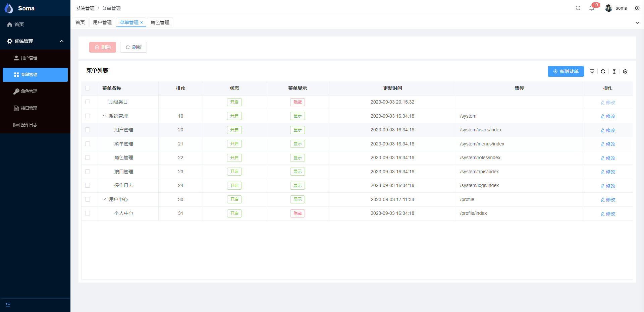The height and width of the screenshot is (312, 644).
Task: Open 操作日志 in the sidebar
Action: [29, 125]
